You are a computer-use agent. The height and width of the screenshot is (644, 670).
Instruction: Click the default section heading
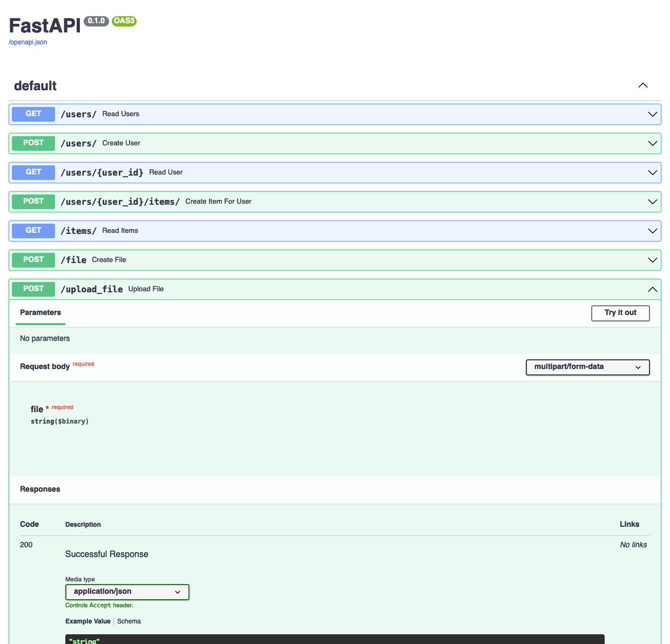coord(36,86)
